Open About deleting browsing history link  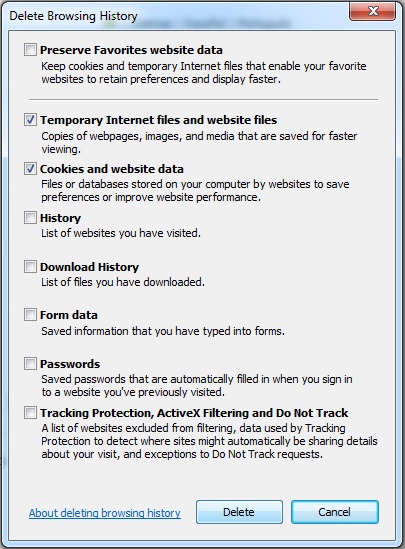click(x=105, y=513)
